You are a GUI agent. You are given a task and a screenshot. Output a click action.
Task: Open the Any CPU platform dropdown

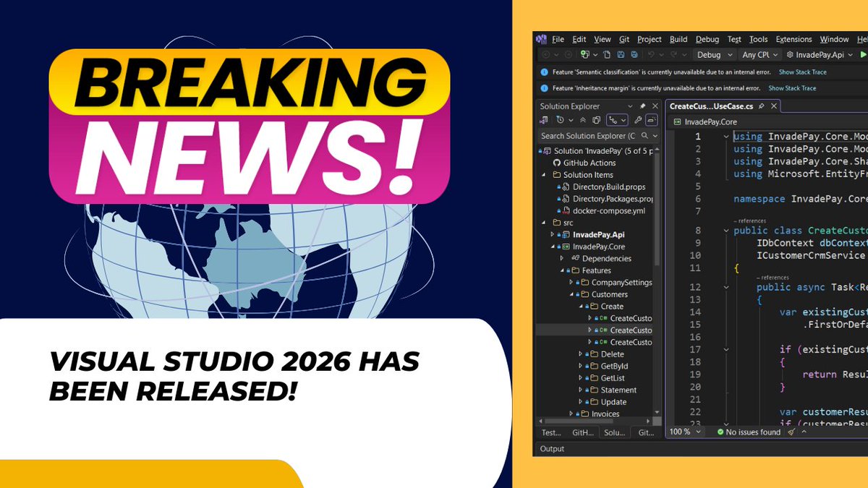759,54
